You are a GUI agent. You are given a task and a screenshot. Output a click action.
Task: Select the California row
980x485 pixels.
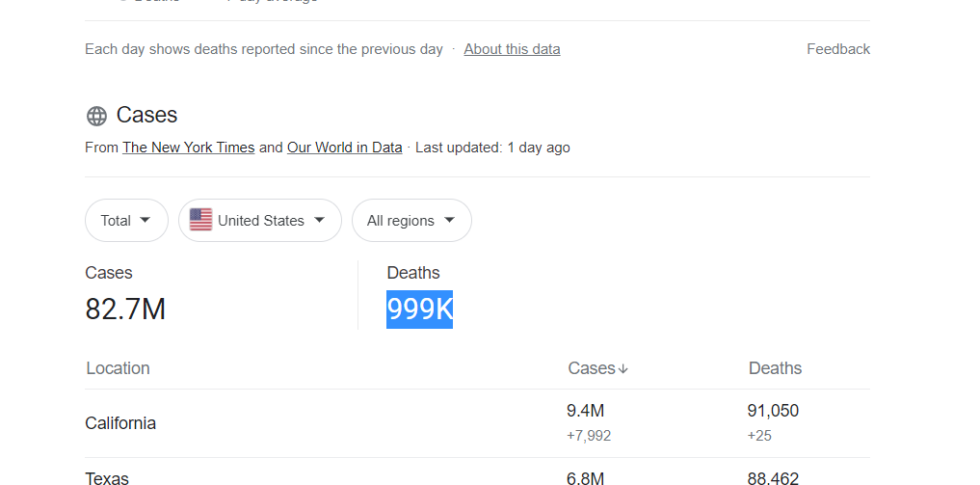(478, 423)
